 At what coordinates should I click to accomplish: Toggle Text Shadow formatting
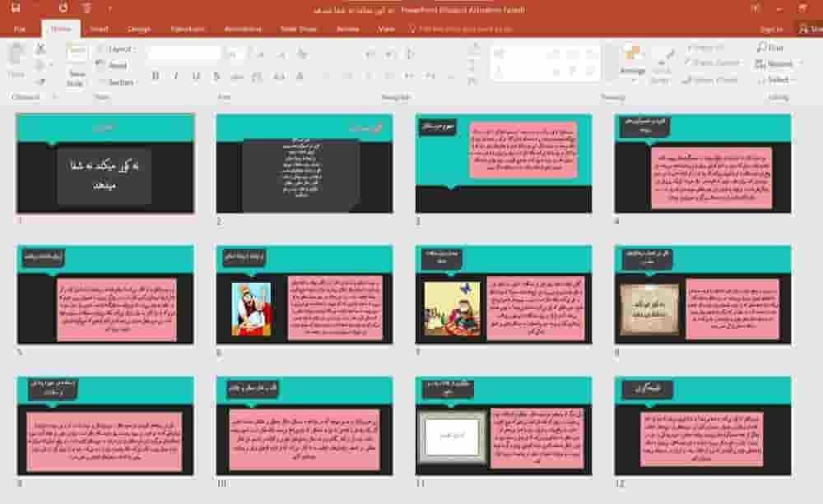(x=216, y=76)
